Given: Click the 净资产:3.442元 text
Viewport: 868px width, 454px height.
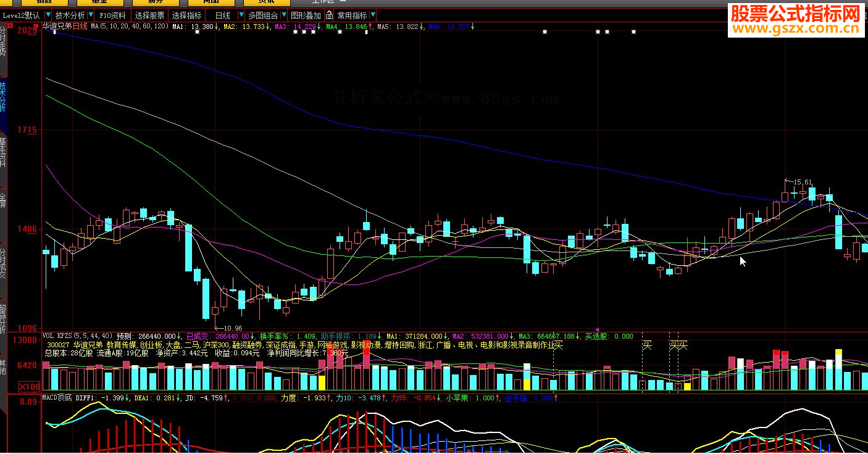Looking at the screenshot, I should pos(183,353).
